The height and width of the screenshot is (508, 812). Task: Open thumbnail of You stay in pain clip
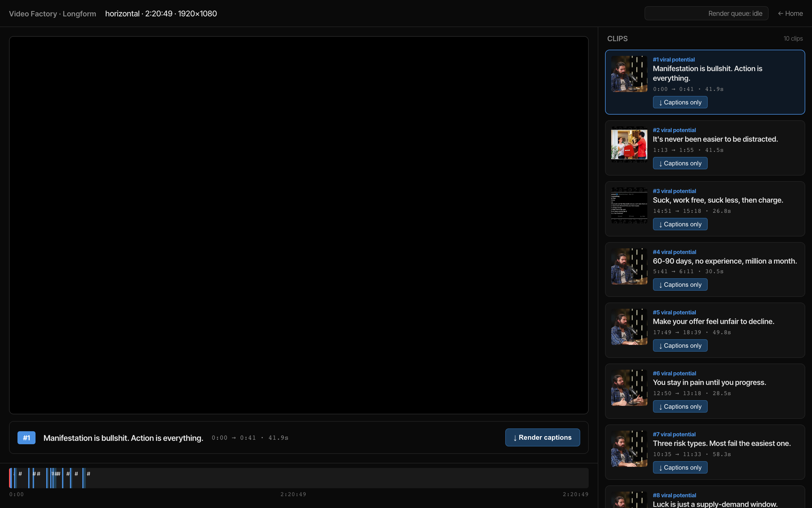629,388
